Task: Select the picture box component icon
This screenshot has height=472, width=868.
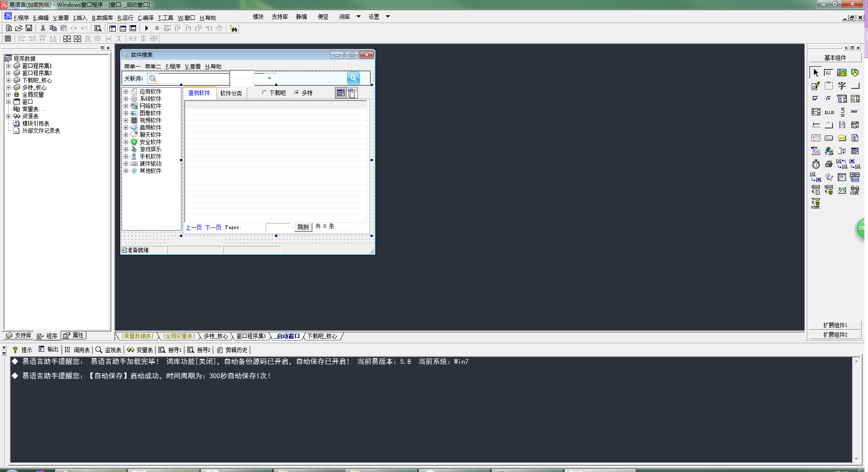Action: point(841,73)
